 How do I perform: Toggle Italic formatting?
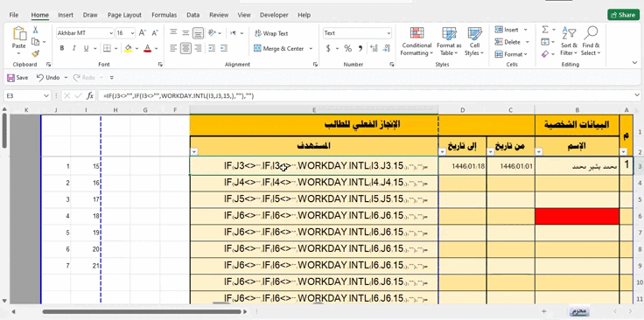73,48
